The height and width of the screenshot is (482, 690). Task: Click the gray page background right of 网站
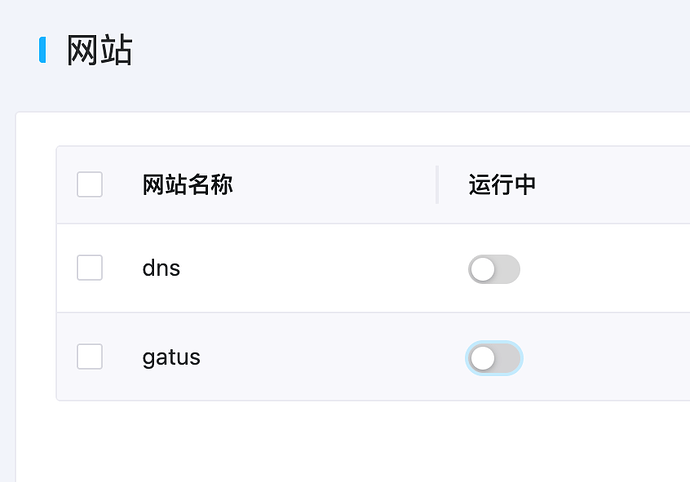pos(400,50)
